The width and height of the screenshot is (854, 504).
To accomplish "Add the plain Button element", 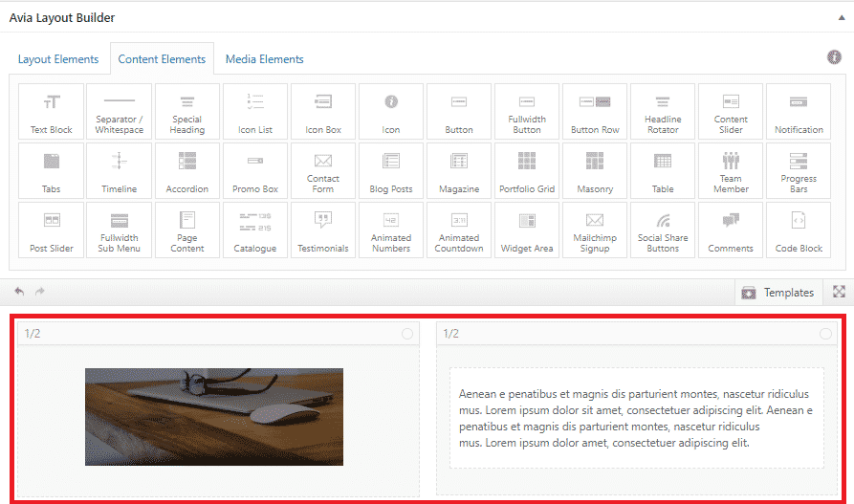I will coord(459,112).
